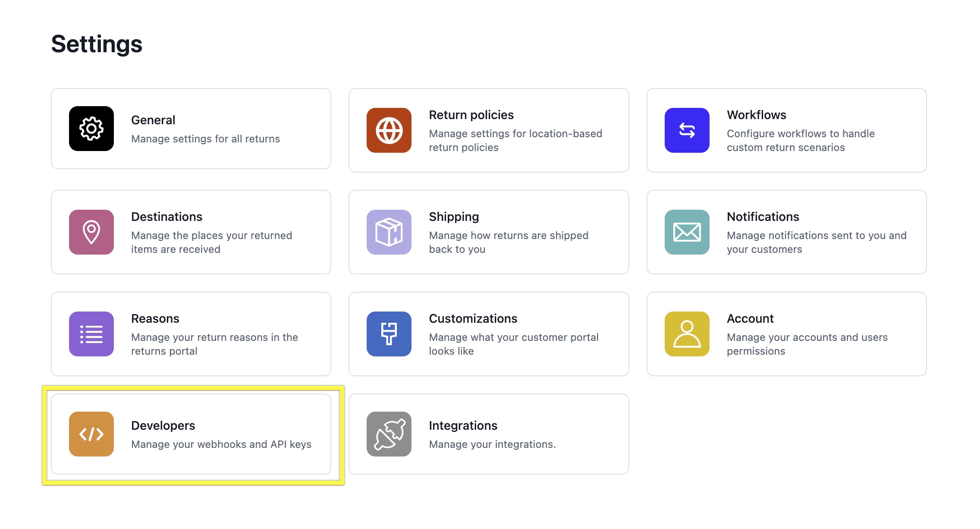Click 'Manage the places your returned items' description
The height and width of the screenshot is (529, 980).
[212, 242]
